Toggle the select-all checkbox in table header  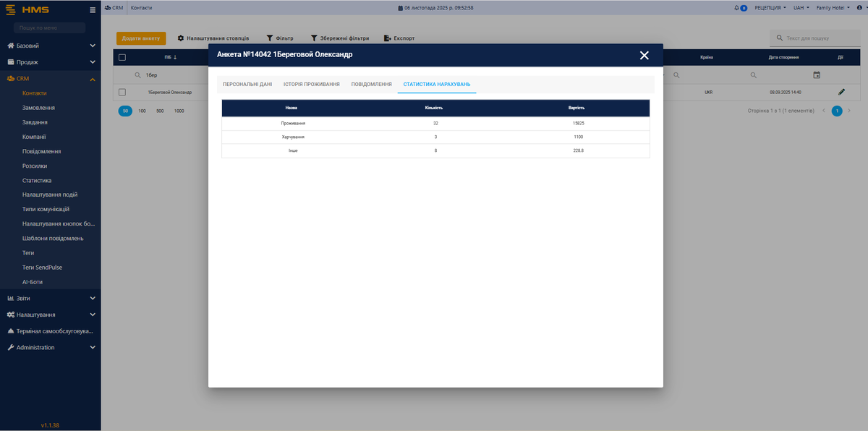click(122, 57)
